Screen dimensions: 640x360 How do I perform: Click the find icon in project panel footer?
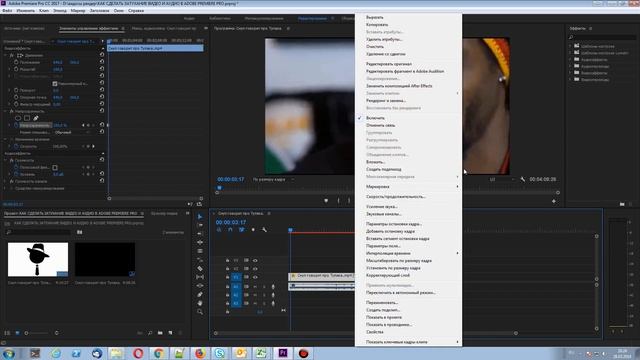coord(150,333)
